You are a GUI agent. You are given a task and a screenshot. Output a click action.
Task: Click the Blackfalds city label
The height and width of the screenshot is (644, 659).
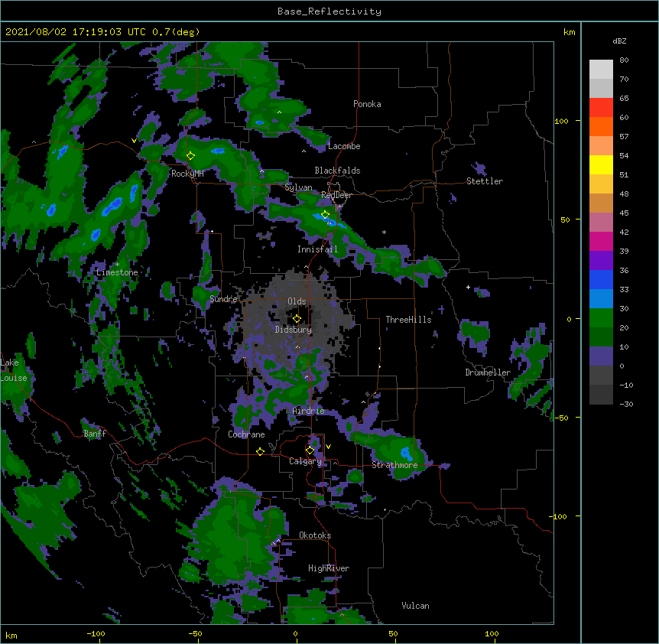click(337, 171)
